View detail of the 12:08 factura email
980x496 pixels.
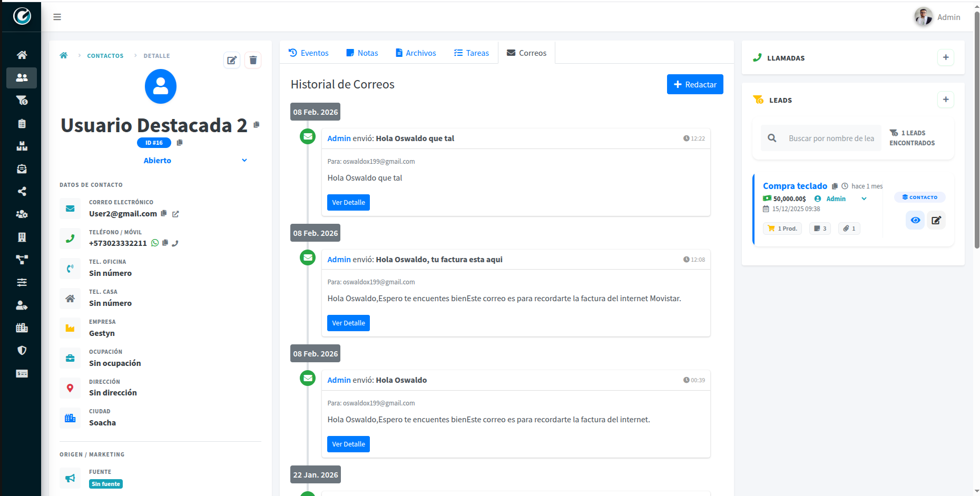pyautogui.click(x=348, y=323)
